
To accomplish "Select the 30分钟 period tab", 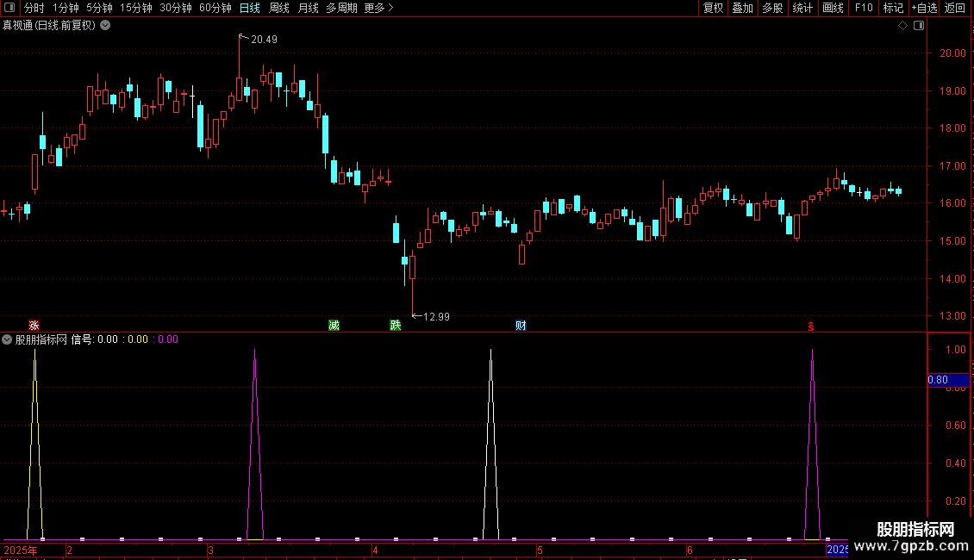I will [x=175, y=8].
